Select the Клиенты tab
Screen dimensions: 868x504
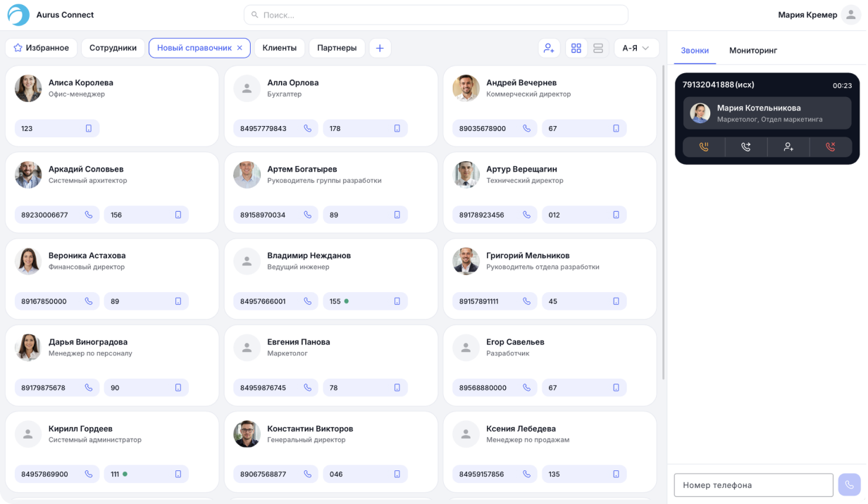pos(279,48)
